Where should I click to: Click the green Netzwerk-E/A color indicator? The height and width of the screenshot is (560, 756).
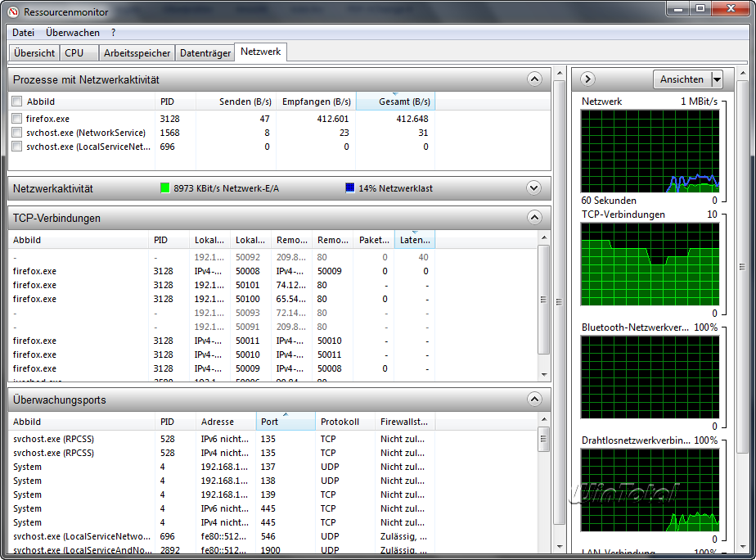coord(165,188)
